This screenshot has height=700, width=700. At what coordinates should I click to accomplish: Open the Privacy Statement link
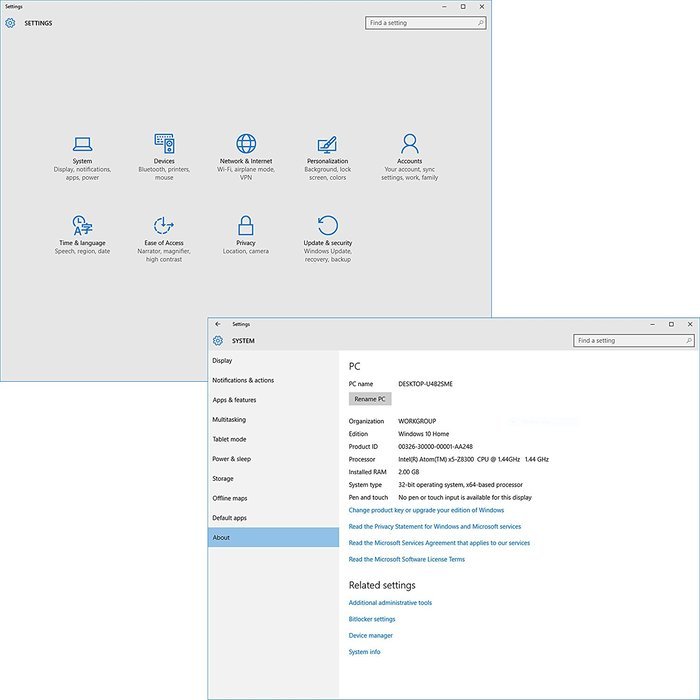pyautogui.click(x=435, y=527)
